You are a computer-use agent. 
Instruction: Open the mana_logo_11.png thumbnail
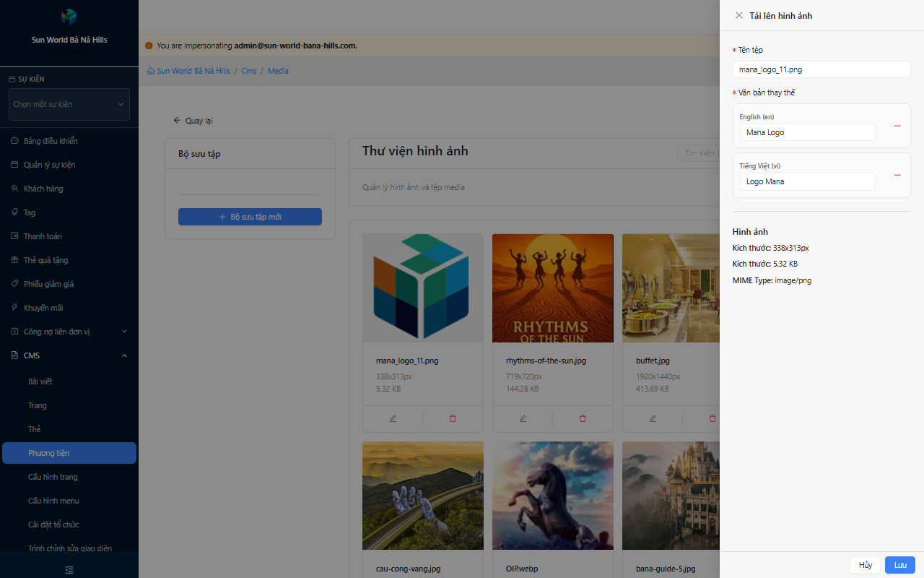[x=423, y=288]
